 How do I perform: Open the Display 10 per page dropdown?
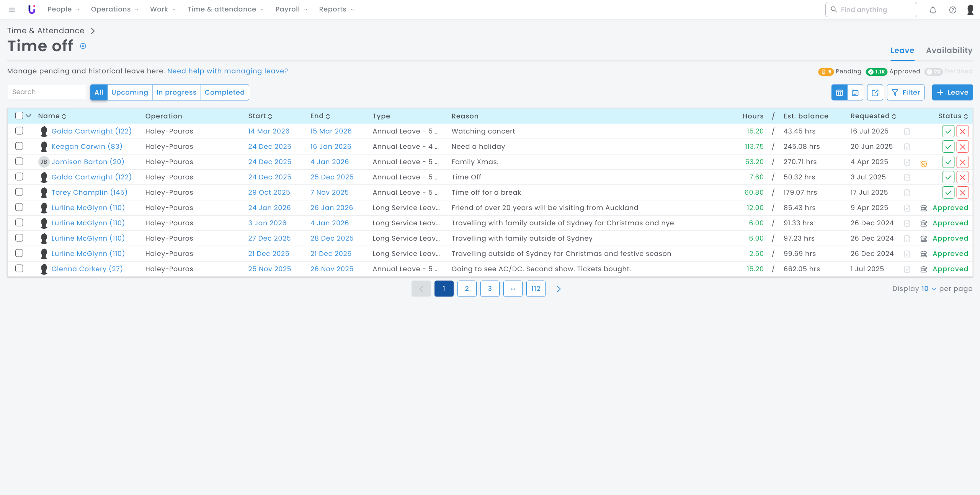(928, 289)
